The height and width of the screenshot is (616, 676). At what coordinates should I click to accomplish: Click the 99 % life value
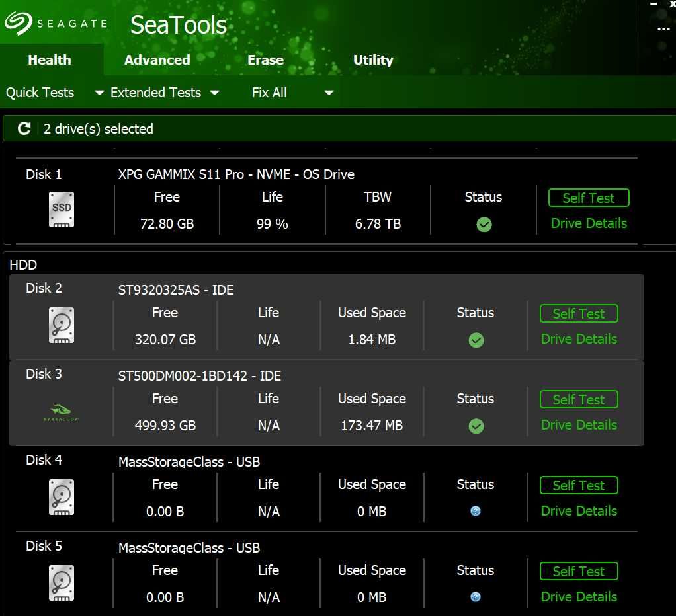point(272,224)
